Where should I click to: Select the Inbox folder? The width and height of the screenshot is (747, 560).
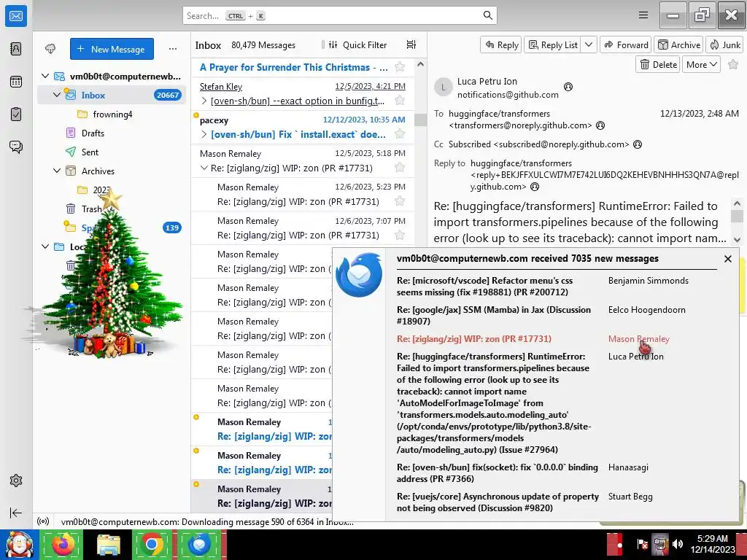112,95
